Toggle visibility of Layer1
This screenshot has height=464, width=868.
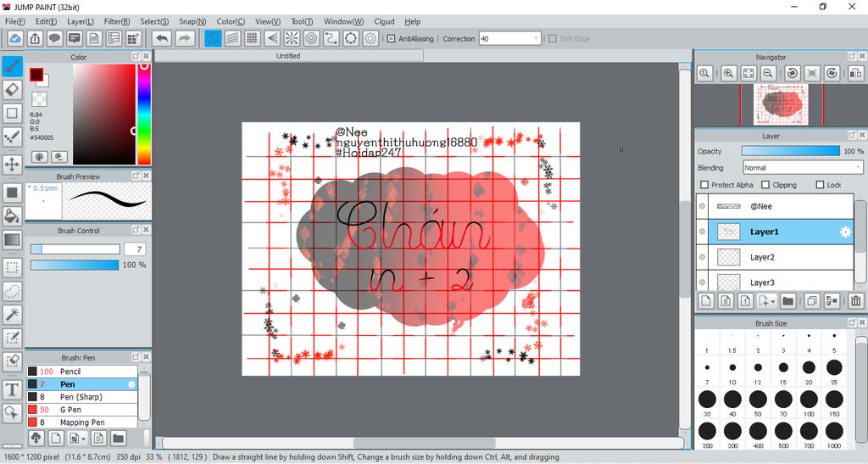[703, 232]
